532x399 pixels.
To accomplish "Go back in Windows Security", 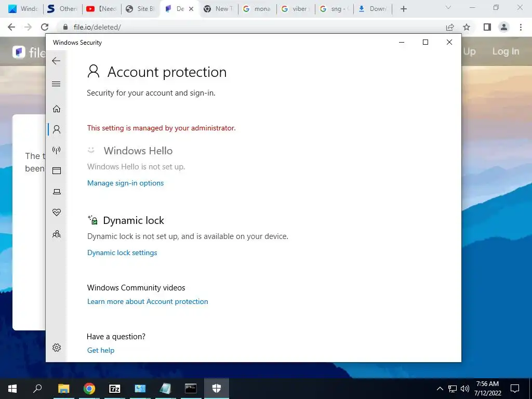I will click(x=56, y=61).
